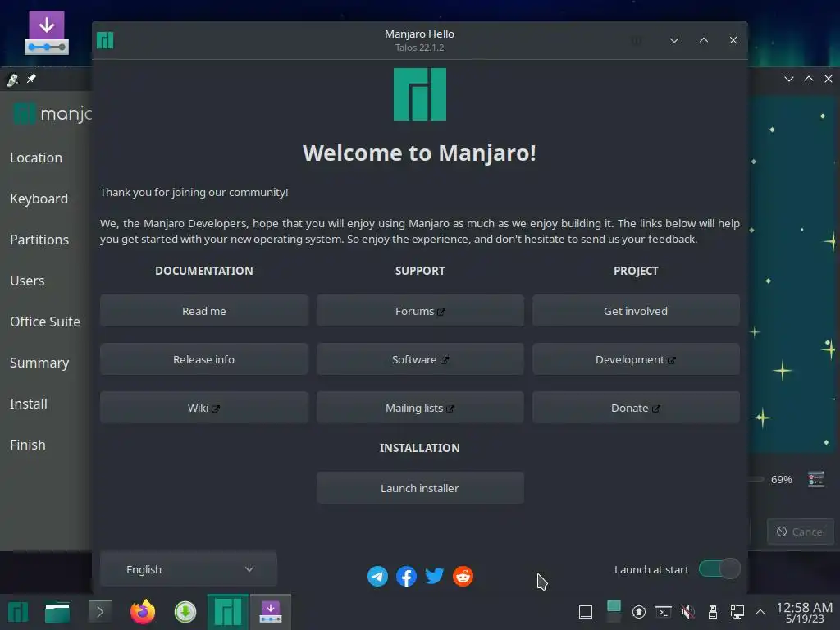Image resolution: width=840 pixels, height=630 pixels.
Task: Open the install desktop shortcut icon
Action: pyautogui.click(x=47, y=33)
